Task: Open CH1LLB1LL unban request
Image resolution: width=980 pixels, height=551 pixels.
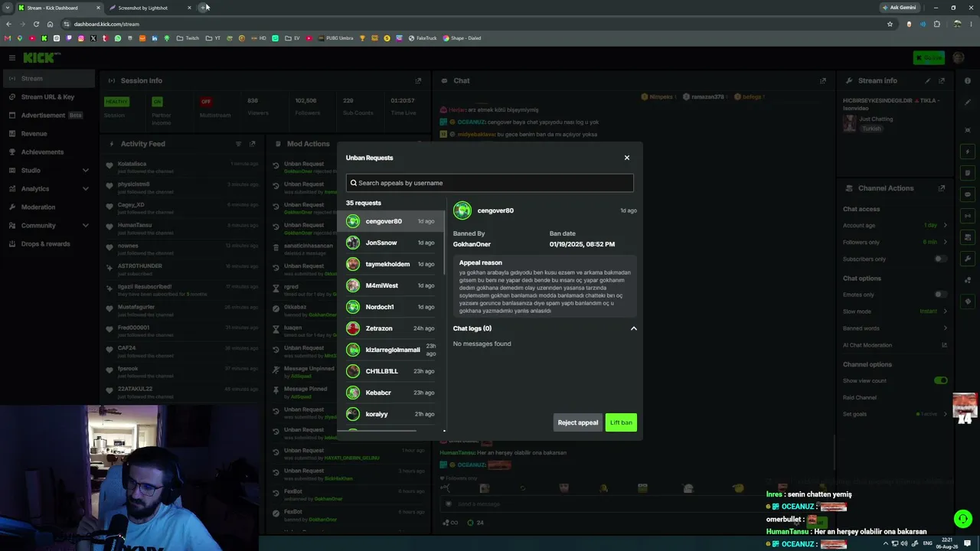Action: [x=390, y=371]
